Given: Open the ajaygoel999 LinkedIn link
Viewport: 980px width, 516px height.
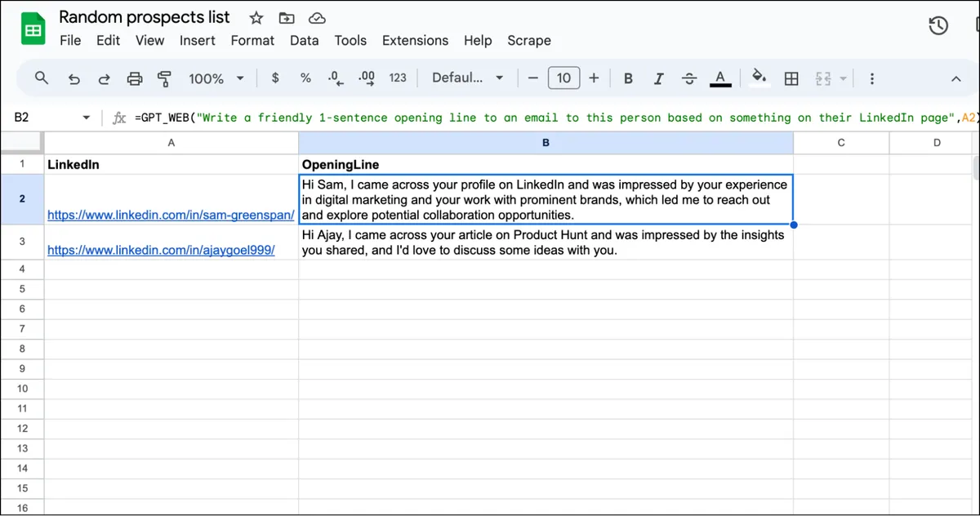Looking at the screenshot, I should click(161, 251).
